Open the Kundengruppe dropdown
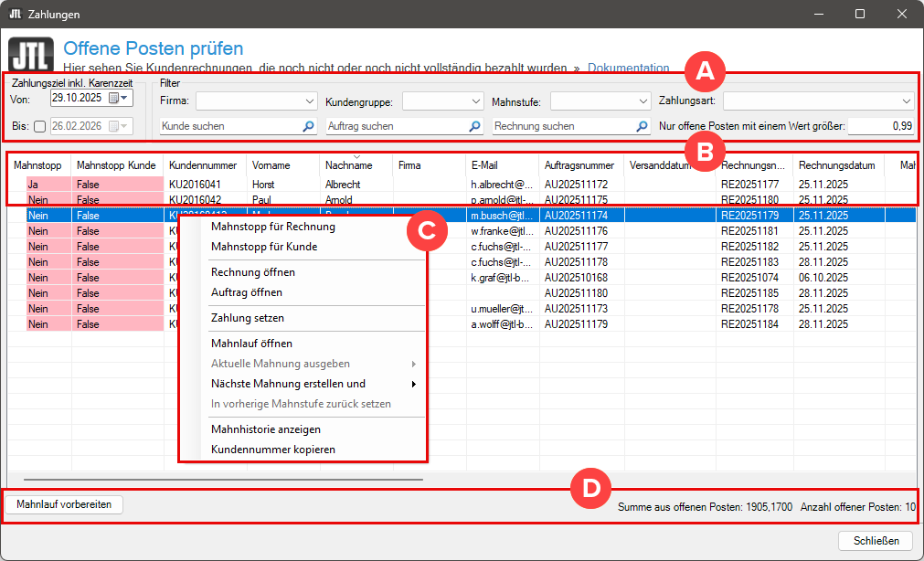The width and height of the screenshot is (924, 561). [476, 101]
